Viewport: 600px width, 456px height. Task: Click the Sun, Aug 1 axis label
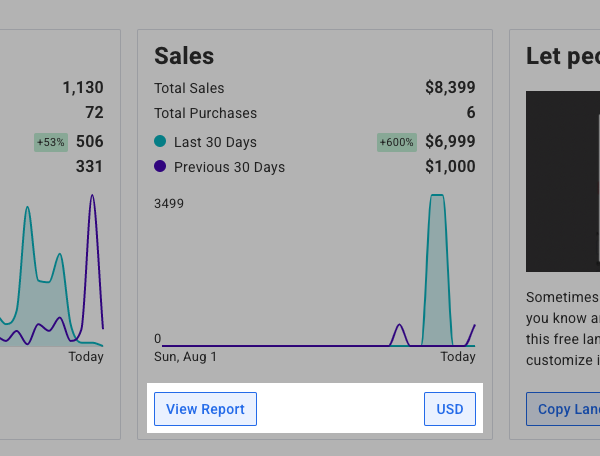pyautogui.click(x=185, y=357)
